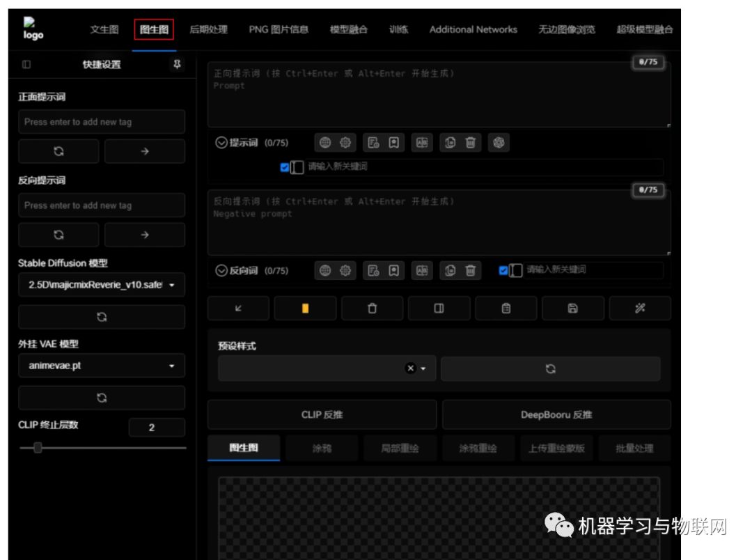Image resolution: width=752 pixels, height=560 pixels.
Task: Click the CLIP 终止层数 slider handle
Action: (38, 448)
